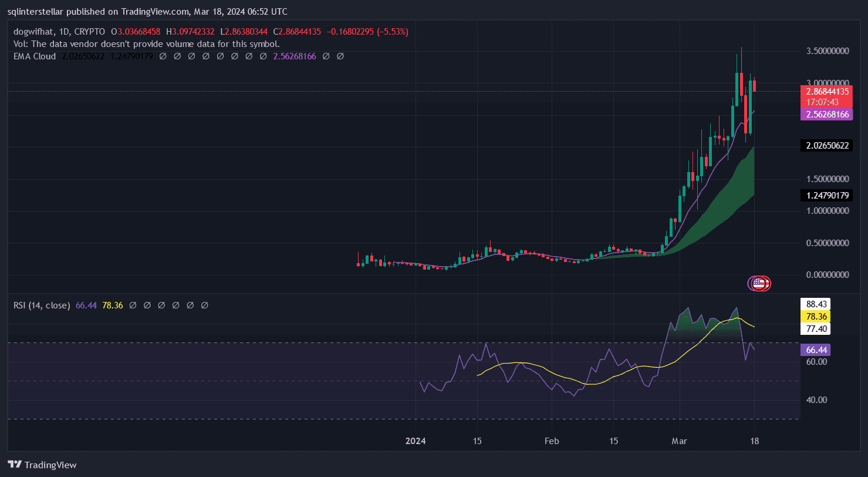Click the white 88.43 RSI axis label
The image size is (868, 477).
(816, 304)
